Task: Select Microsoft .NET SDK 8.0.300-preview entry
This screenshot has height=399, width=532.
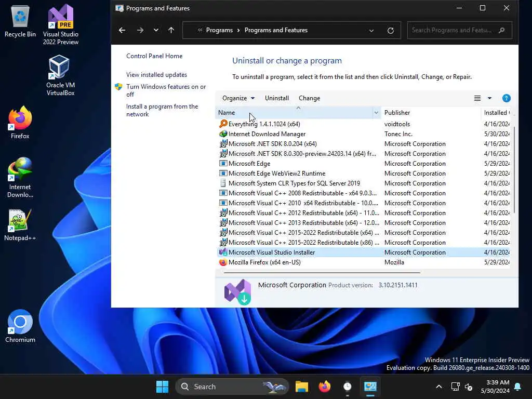Action: [x=364, y=154]
